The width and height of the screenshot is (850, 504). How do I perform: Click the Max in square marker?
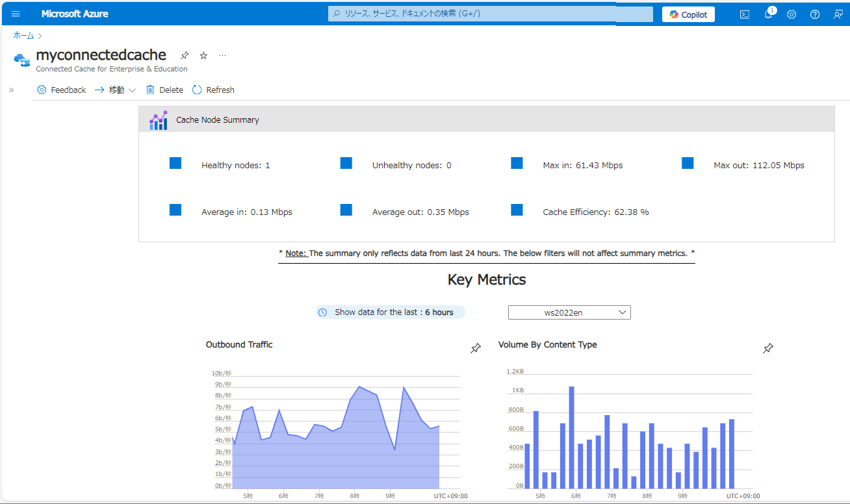point(517,163)
